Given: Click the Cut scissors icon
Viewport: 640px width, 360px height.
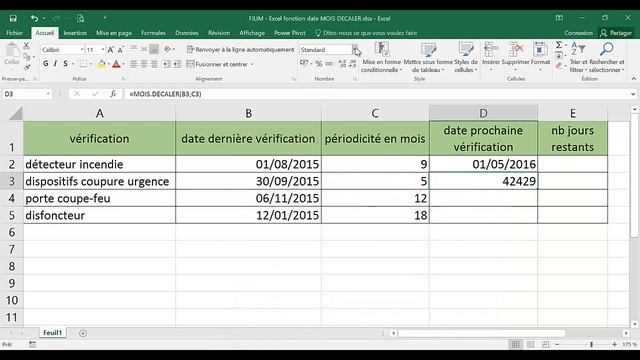Looking at the screenshot, I should tap(27, 46).
